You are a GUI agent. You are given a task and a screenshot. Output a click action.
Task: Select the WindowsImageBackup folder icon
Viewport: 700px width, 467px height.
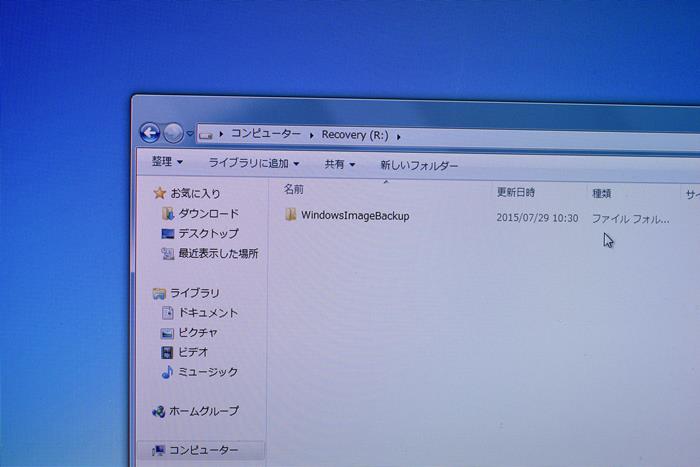291,214
